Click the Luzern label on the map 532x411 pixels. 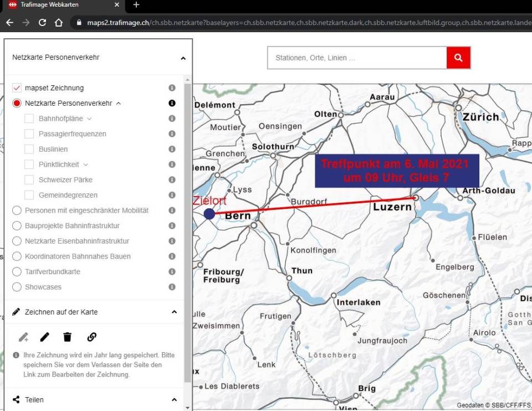click(392, 207)
